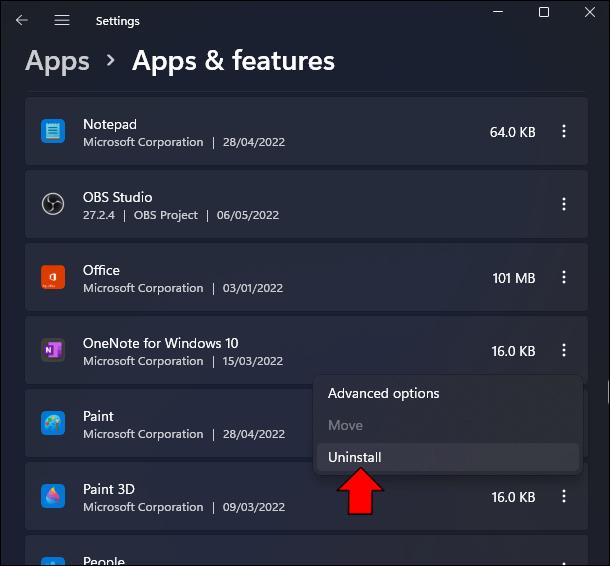This screenshot has width=610, height=566.
Task: Select the Paint 3D app name
Action: (109, 489)
